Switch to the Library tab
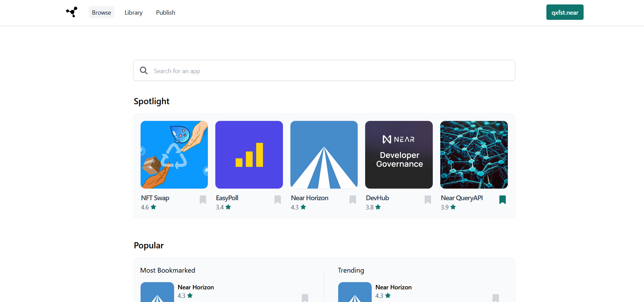This screenshot has height=302, width=644. 133,12
